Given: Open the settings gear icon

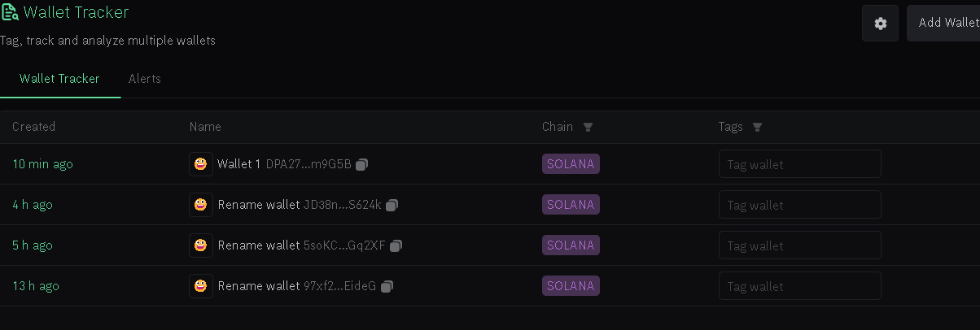Looking at the screenshot, I should [880, 24].
